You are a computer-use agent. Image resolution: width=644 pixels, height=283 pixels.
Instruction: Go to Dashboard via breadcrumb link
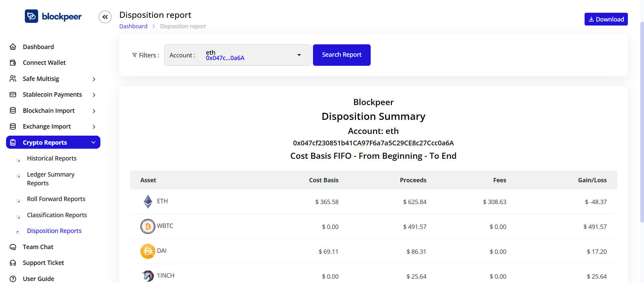(133, 26)
